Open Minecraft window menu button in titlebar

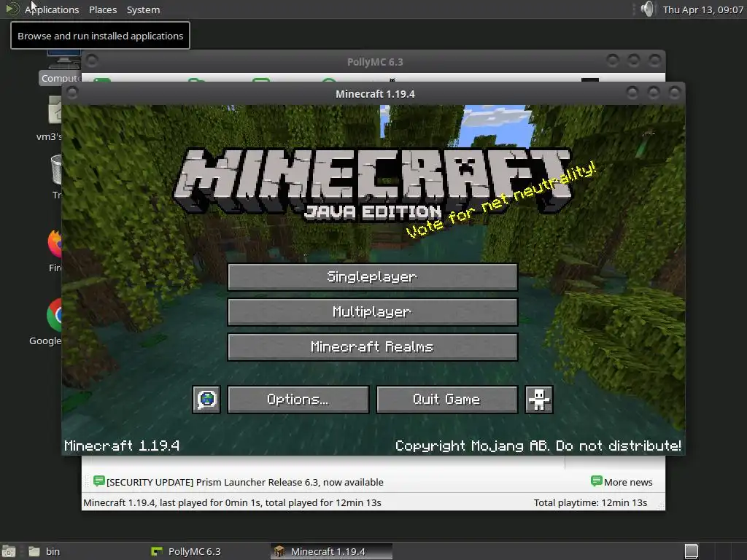(72, 93)
